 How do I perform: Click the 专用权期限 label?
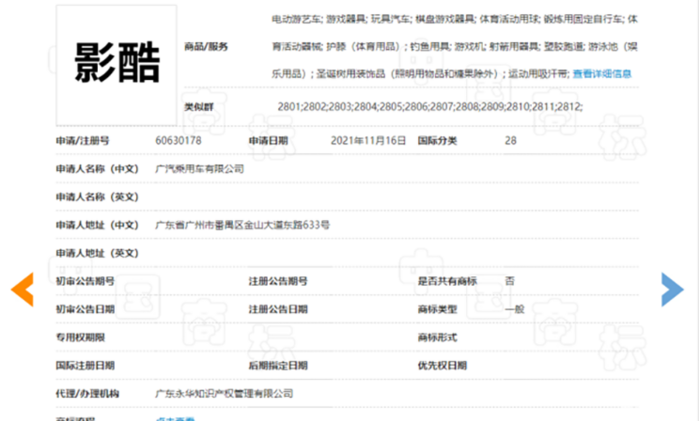80,338
